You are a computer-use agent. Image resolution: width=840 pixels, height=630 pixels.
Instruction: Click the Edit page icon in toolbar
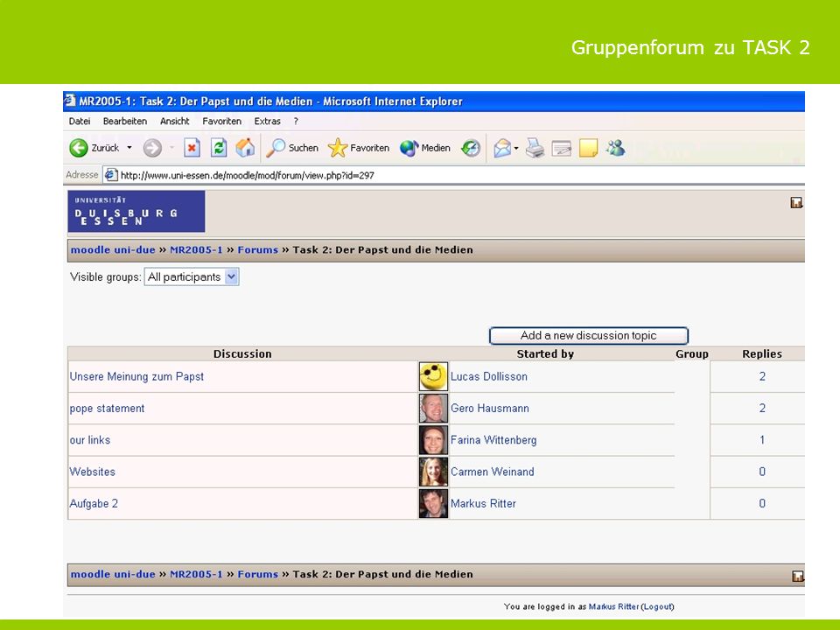coord(562,148)
